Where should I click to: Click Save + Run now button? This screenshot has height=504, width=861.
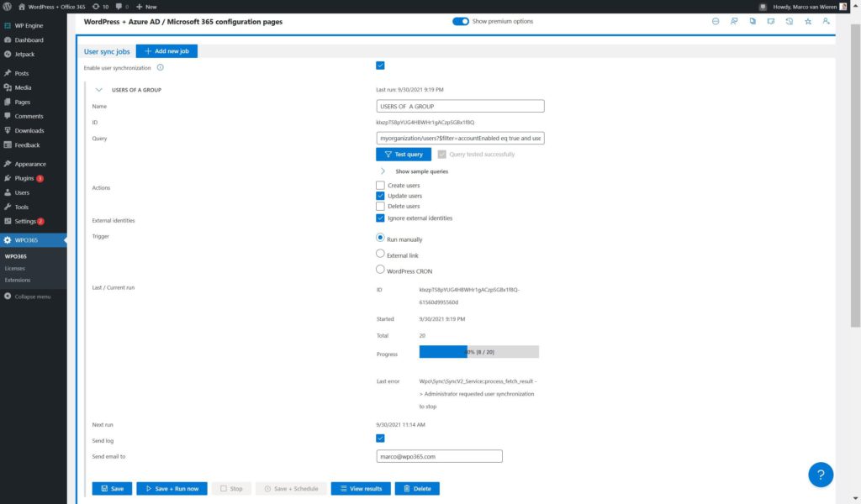click(172, 489)
